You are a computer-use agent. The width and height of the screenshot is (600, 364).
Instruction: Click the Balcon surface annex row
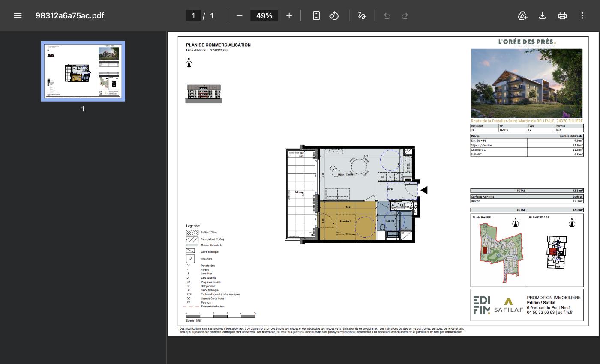(x=527, y=201)
